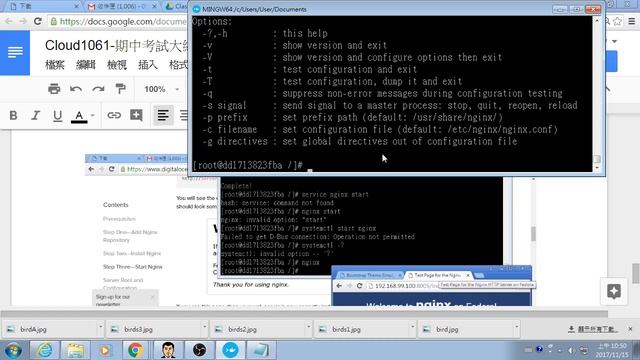Click the terminal scrollbar down arrow

click(x=597, y=167)
